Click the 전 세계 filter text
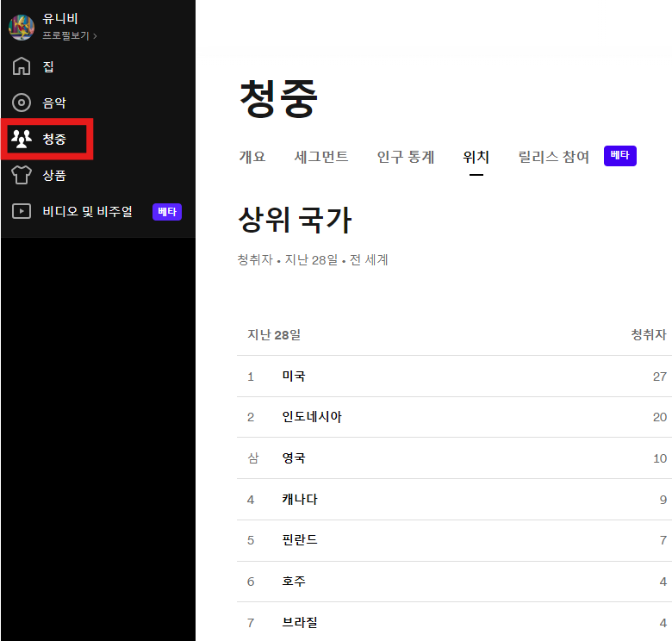This screenshot has width=672, height=641. click(x=369, y=259)
